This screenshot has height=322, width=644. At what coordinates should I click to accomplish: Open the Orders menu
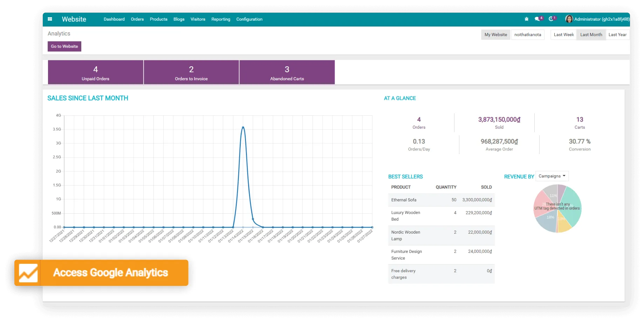(137, 19)
